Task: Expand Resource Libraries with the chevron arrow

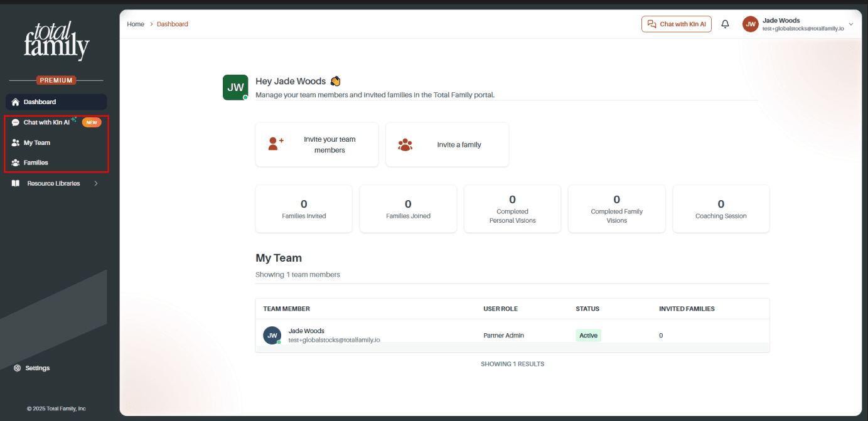Action: tap(96, 183)
